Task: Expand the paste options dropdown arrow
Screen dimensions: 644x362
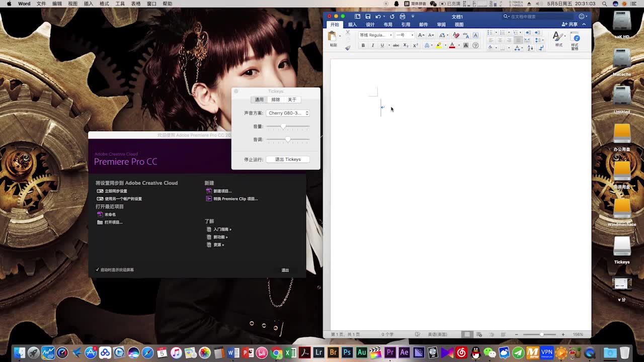Action: pos(340,36)
